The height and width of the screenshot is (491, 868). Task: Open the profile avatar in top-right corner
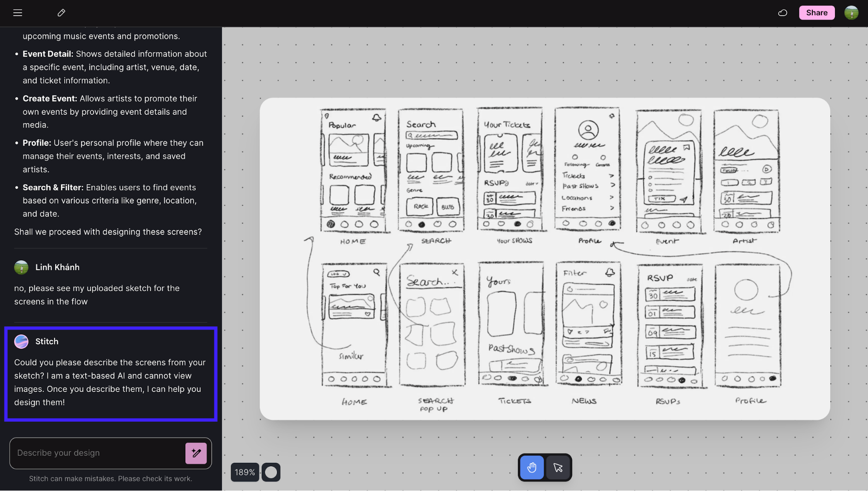point(851,13)
